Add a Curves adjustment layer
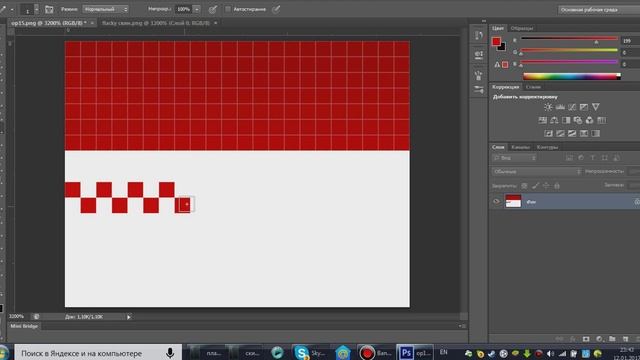 [572, 107]
